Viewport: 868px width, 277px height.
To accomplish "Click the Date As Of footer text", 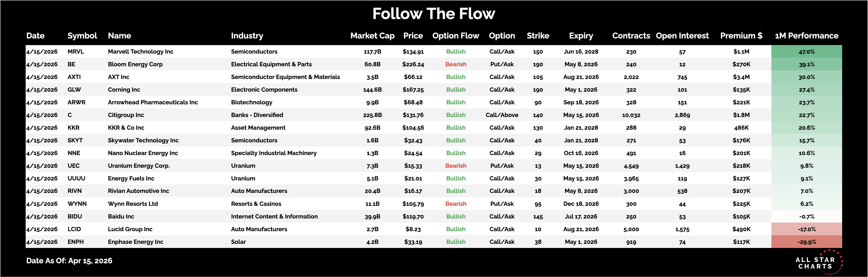I will click(69, 261).
